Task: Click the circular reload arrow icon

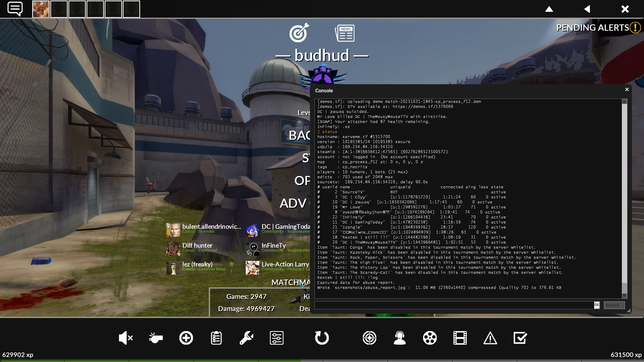Action: [322, 338]
